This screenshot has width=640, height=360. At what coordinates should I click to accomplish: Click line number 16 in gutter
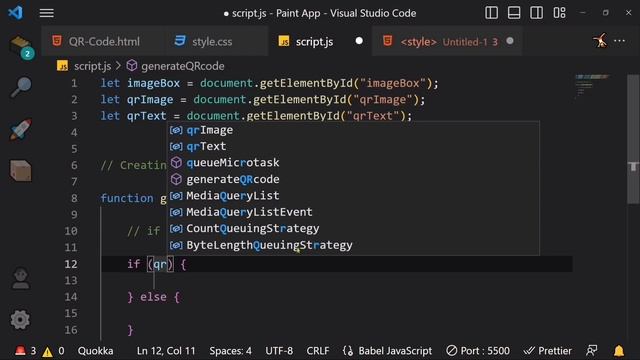coord(71,330)
